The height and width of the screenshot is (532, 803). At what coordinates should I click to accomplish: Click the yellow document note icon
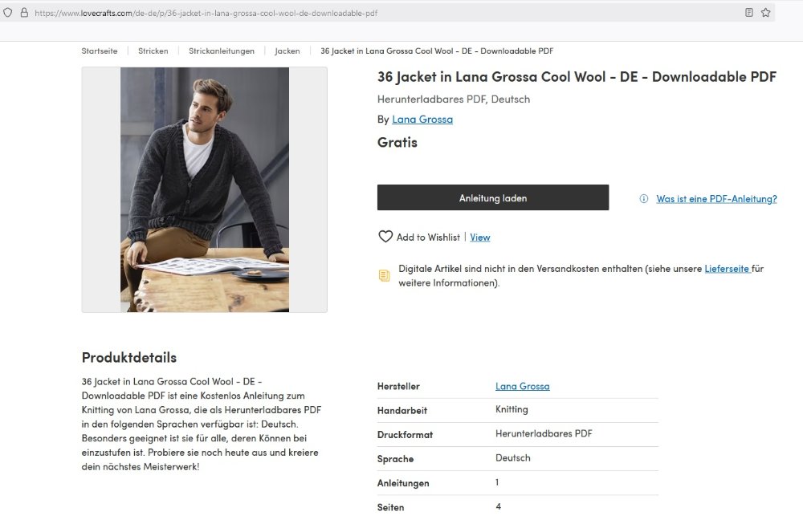[384, 276]
